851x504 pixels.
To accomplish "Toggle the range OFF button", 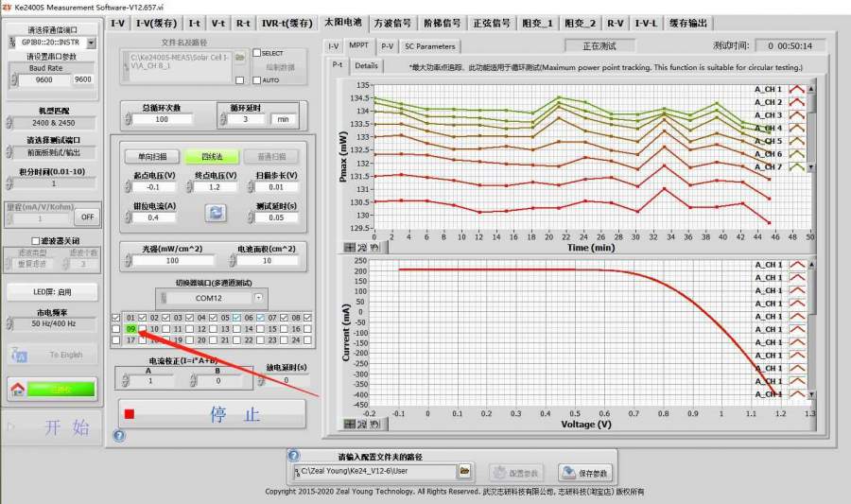I will pos(87,217).
